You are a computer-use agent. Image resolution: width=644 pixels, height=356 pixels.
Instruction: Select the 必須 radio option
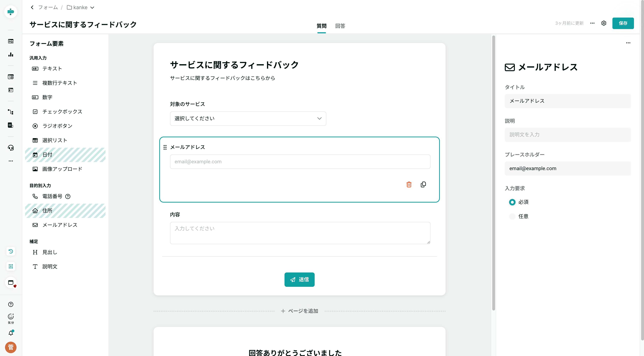pyautogui.click(x=512, y=202)
